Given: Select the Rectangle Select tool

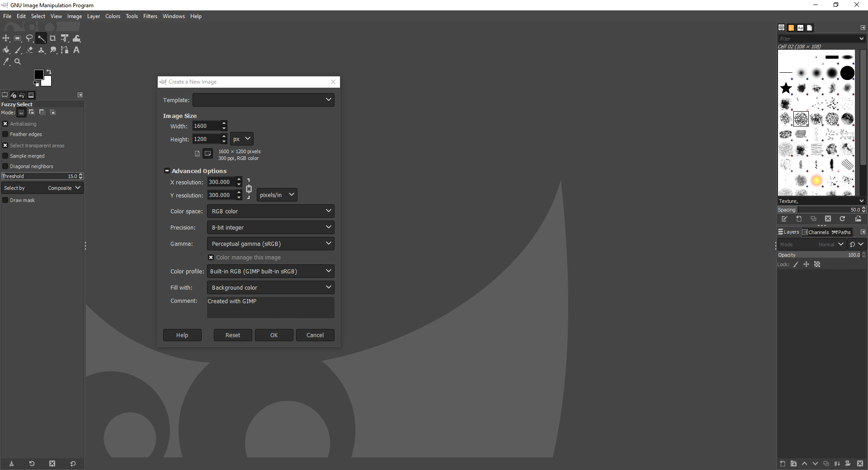Looking at the screenshot, I should [18, 38].
